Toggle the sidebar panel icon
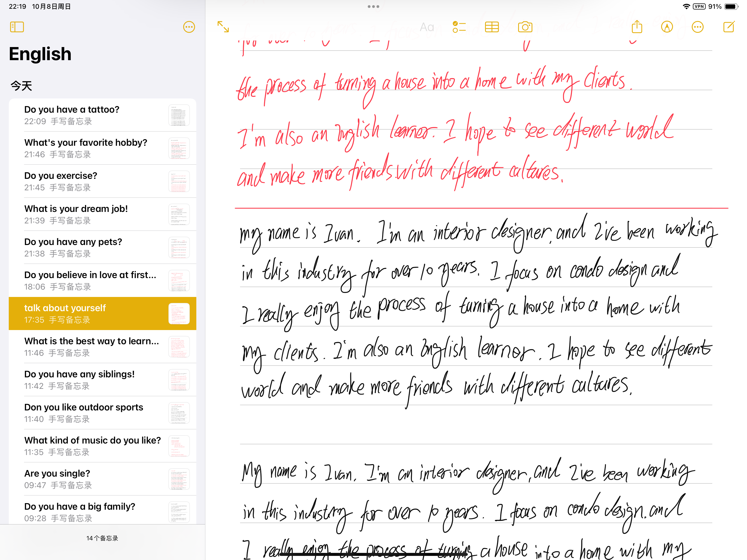747x560 pixels. (x=17, y=27)
